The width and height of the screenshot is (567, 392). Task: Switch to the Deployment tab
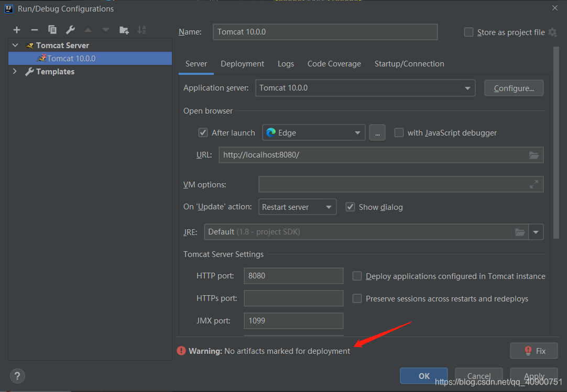tap(242, 64)
